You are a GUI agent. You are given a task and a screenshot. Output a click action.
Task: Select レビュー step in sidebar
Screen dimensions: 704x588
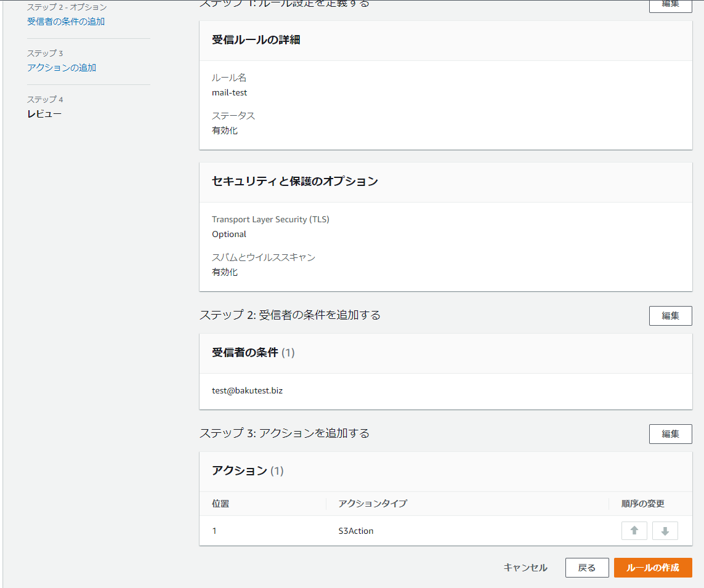coord(44,113)
